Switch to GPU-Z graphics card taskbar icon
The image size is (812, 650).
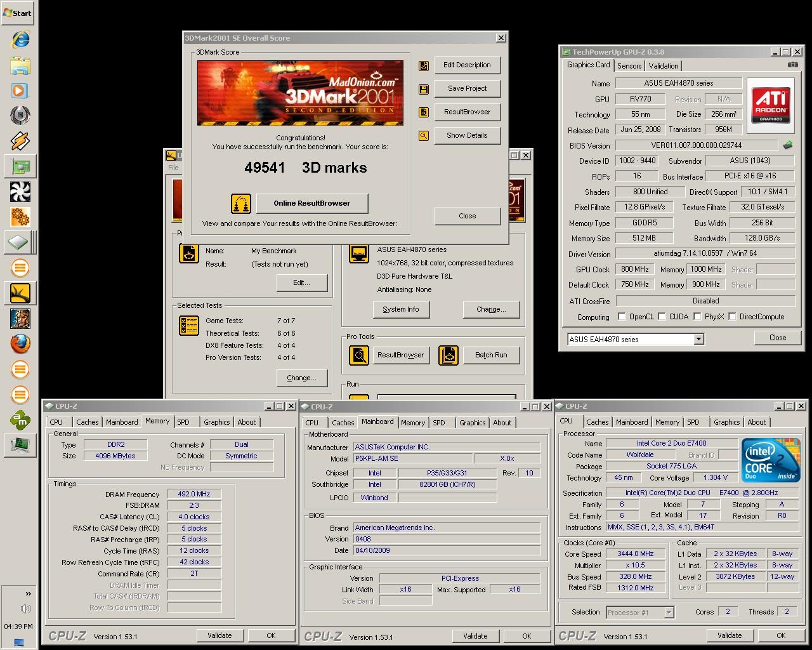20,166
